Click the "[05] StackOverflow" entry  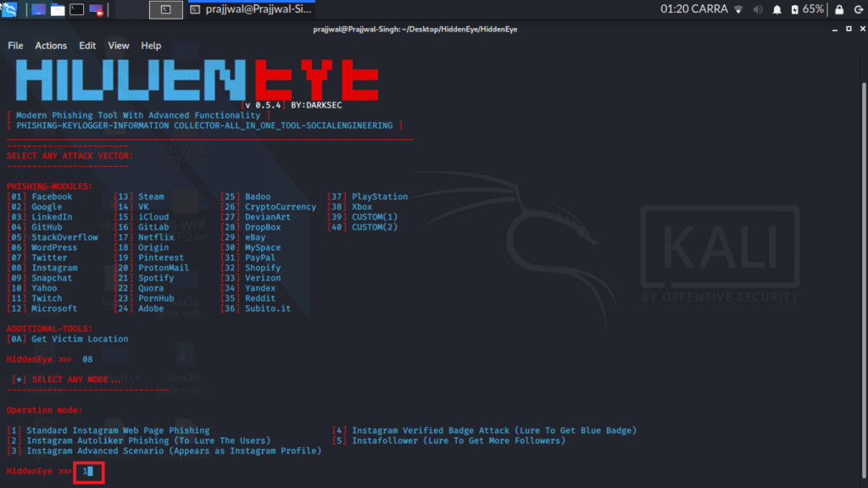[52, 237]
